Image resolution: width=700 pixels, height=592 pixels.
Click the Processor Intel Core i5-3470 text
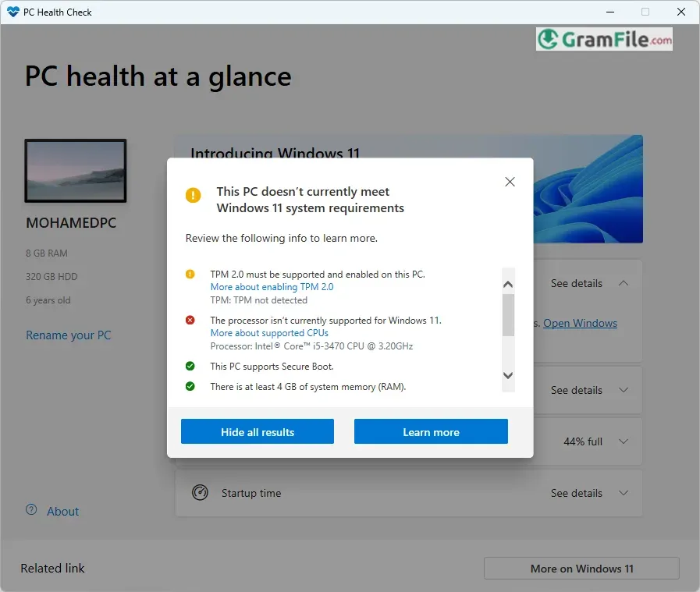point(311,346)
